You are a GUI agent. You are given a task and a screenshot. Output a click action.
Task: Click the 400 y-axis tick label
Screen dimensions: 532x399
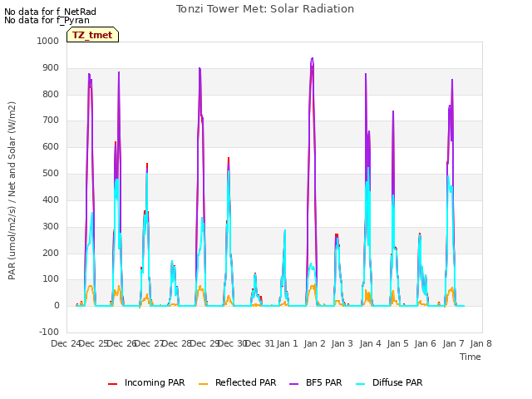(51, 199)
